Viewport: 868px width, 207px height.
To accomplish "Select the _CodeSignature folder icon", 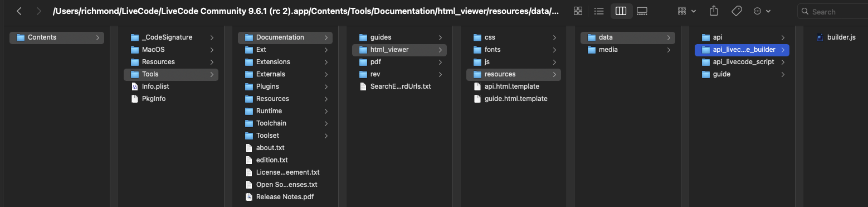I will pos(135,37).
